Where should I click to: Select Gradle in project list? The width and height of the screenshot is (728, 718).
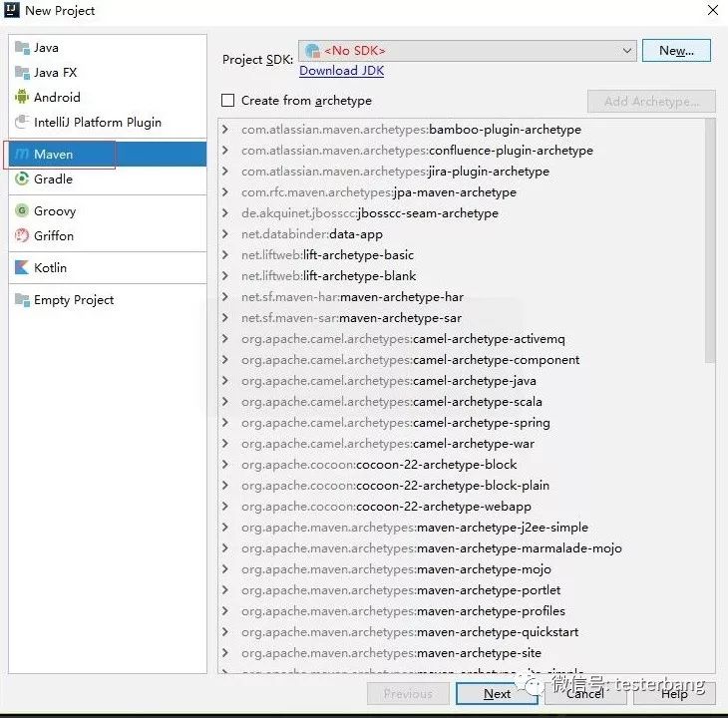coord(108,179)
